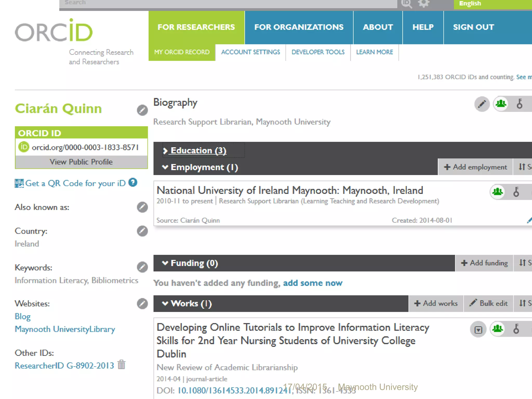Set employment entry visibility to public
This screenshot has width=532, height=399.
(498, 192)
